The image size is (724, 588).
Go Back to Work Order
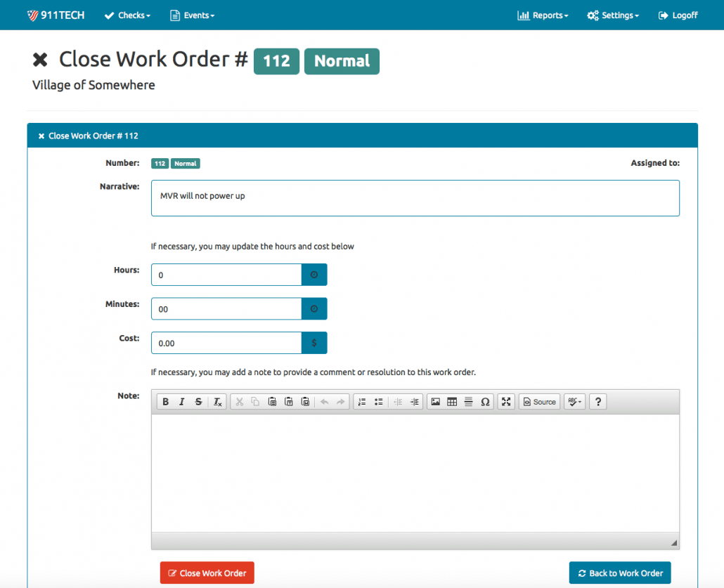[x=619, y=573]
